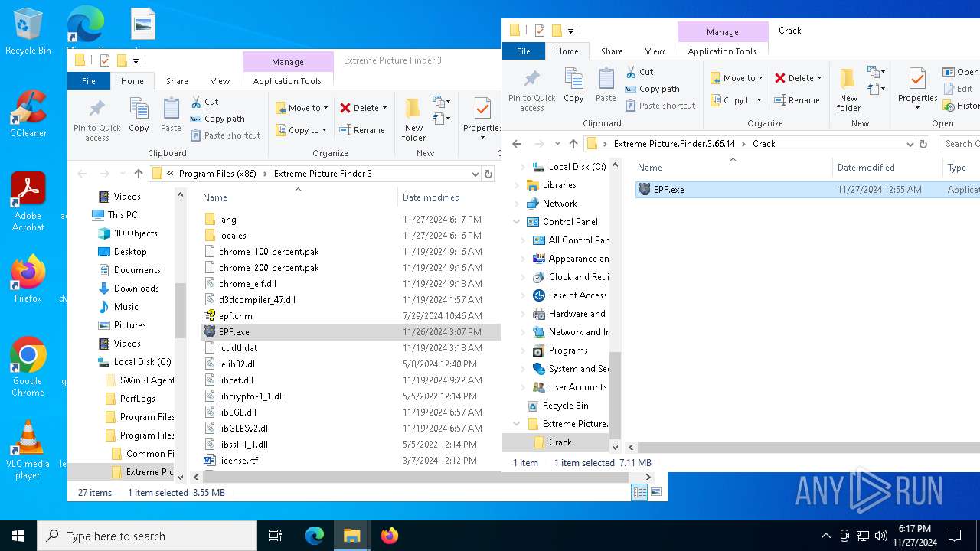Click Task View button on taskbar
Image resolution: width=980 pixels, height=551 pixels.
tap(276, 536)
